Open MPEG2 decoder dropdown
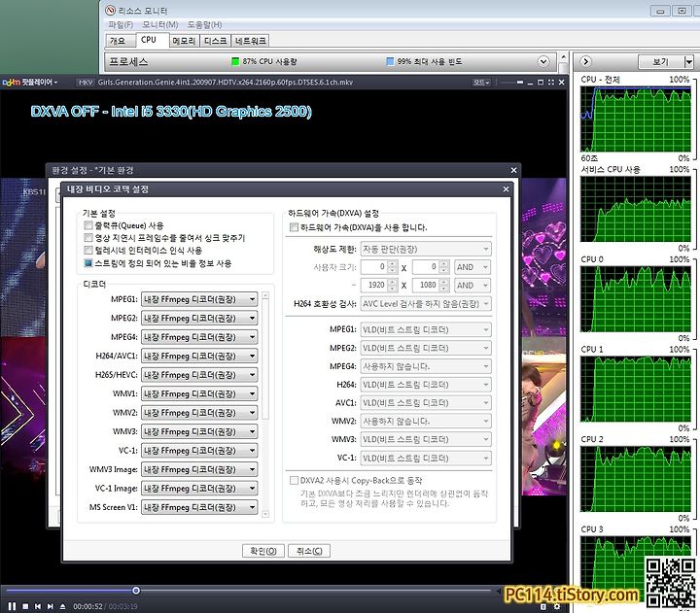Screen dimensions: 700x613 point(199,318)
